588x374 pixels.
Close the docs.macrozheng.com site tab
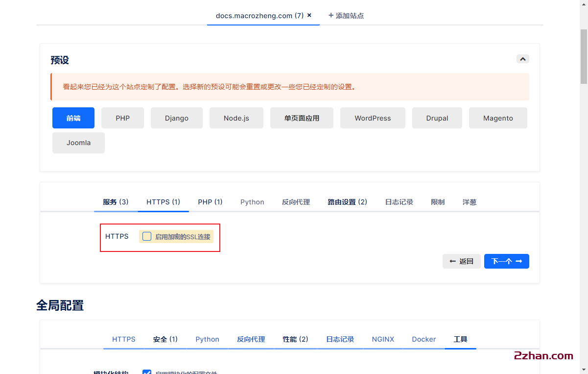309,15
